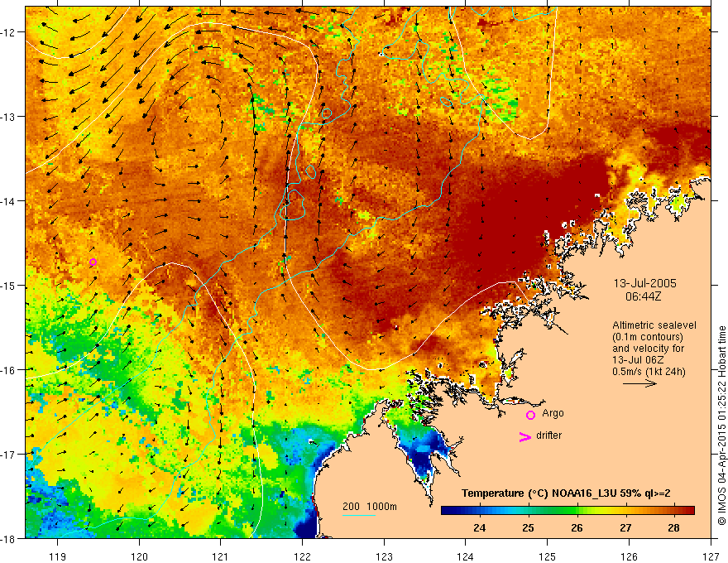Screen dimensions: 728x563
Task: Click longitude axis label '121'
Action: 220,556
